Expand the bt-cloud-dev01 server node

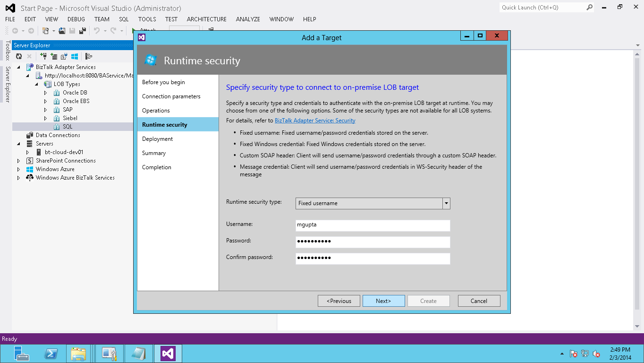coord(28,152)
